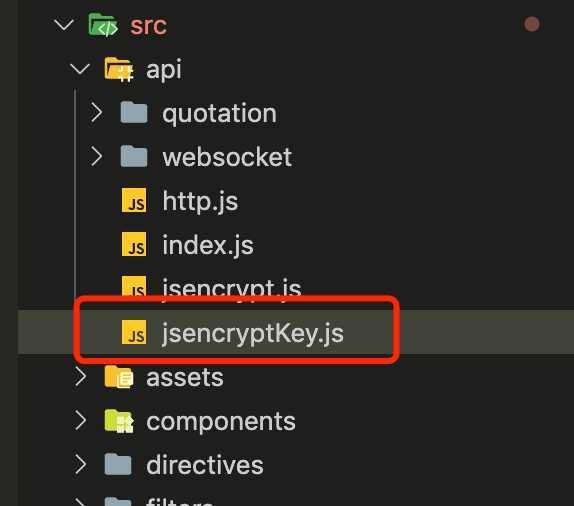Click the websocket folder icon
Viewport: 574px width, 506px height.
point(134,156)
